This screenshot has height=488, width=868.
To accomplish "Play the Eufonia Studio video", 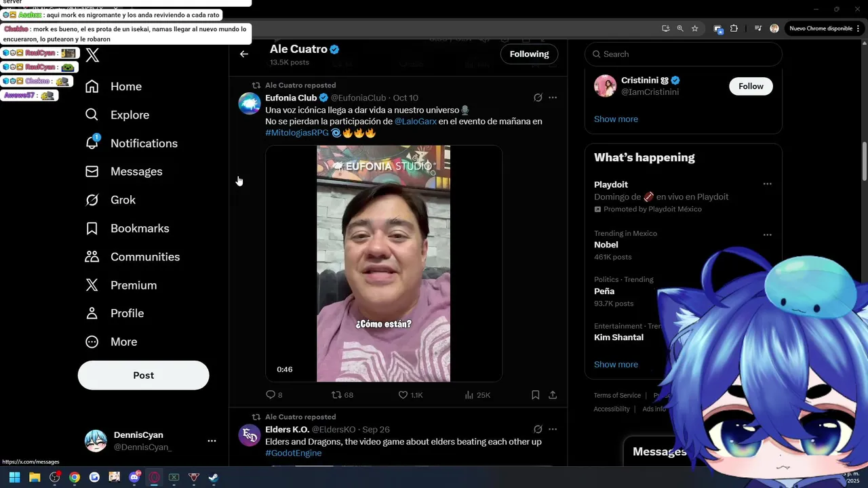I will tap(384, 264).
